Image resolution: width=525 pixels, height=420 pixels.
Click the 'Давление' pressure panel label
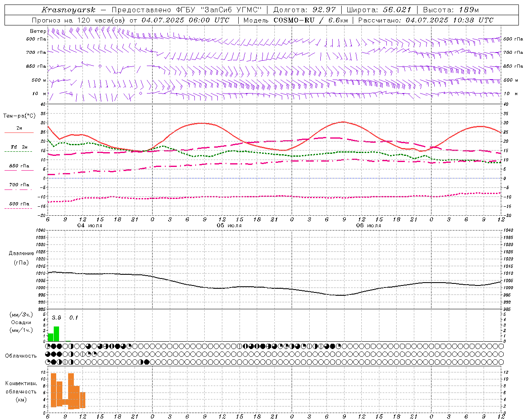(x=21, y=253)
